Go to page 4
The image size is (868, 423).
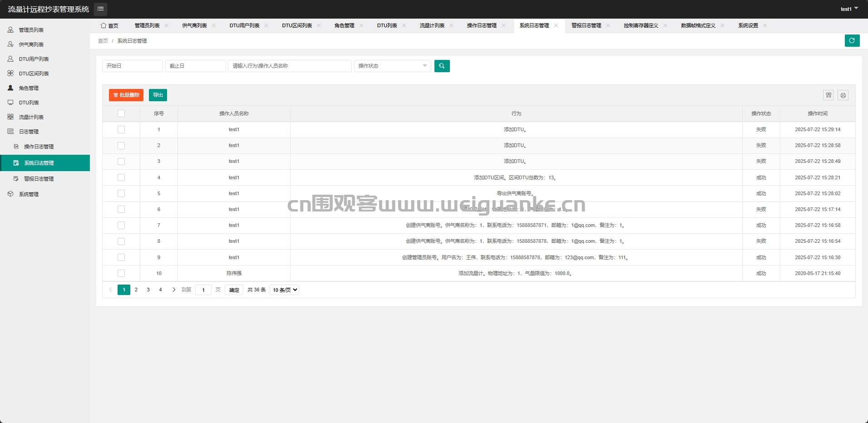click(160, 290)
